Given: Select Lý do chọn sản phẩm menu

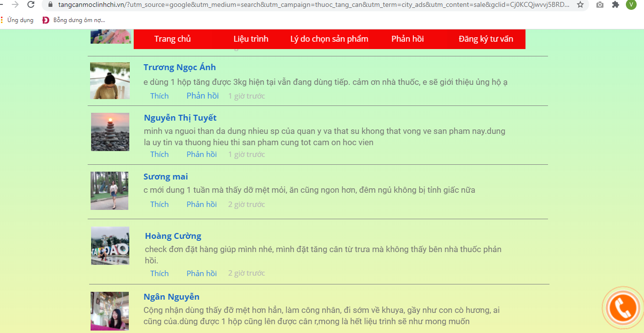Looking at the screenshot, I should [x=329, y=39].
